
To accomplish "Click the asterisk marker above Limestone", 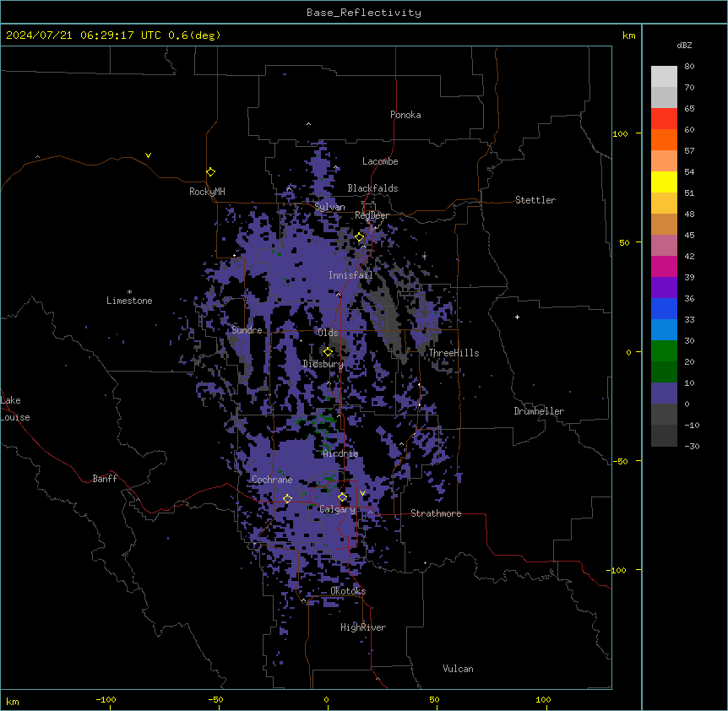I will point(129,291).
